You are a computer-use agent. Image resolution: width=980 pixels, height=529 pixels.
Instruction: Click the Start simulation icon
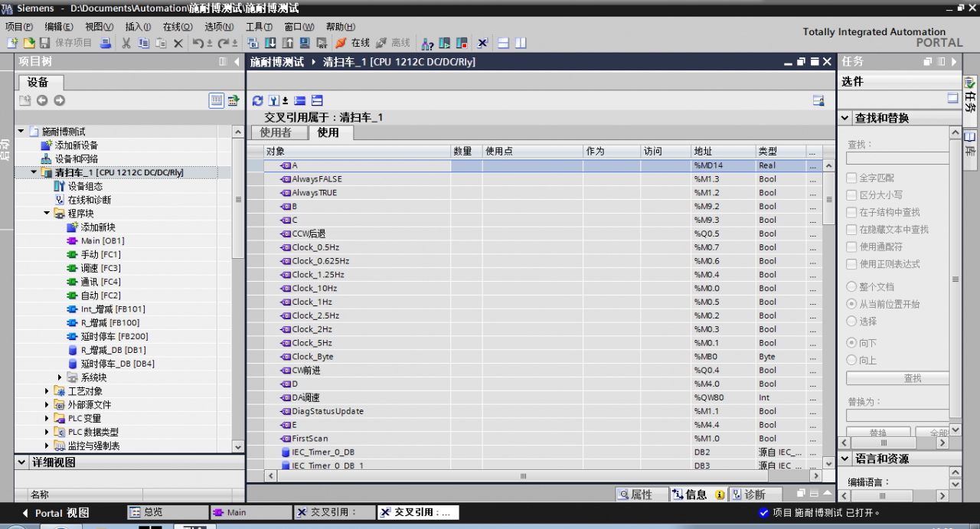click(304, 43)
